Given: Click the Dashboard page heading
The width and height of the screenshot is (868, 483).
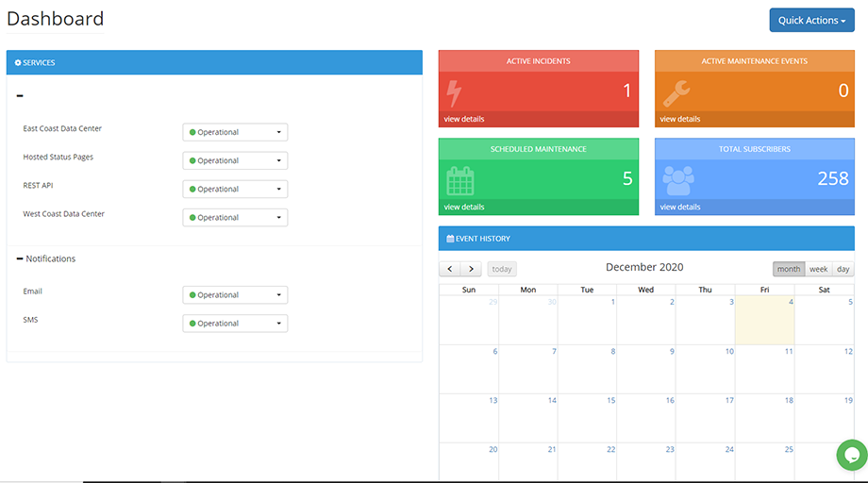Looking at the screenshot, I should pos(55,19).
